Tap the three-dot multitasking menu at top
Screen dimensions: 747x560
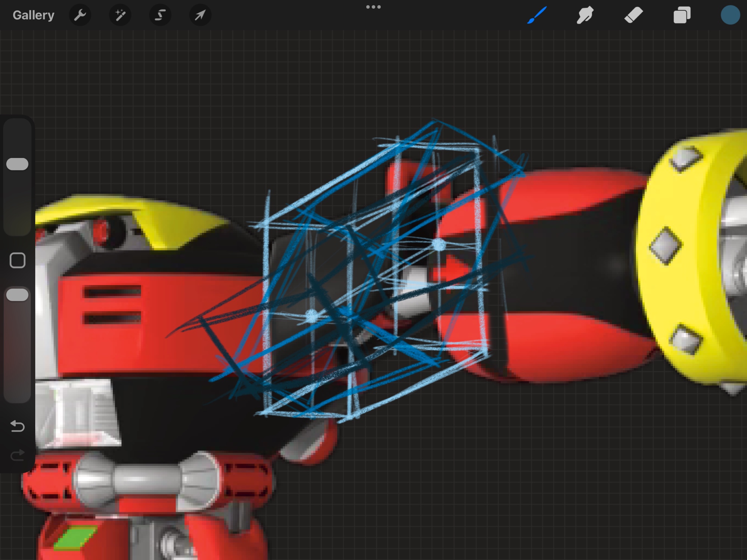373,7
